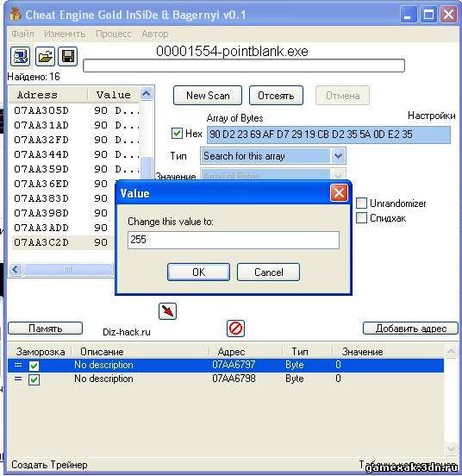
Task: Select result address 07AA398D
Action: [x=41, y=213]
